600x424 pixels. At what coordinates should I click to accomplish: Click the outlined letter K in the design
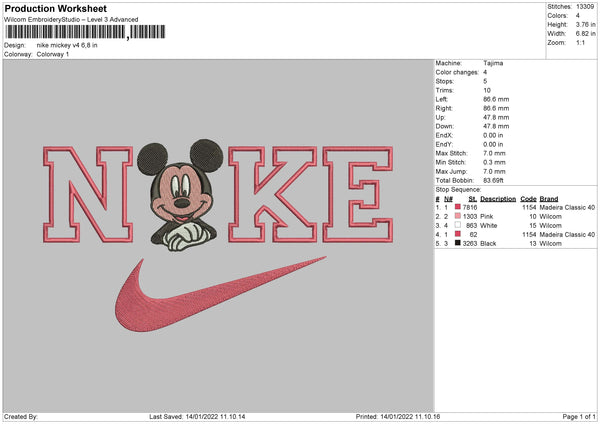click(x=272, y=194)
